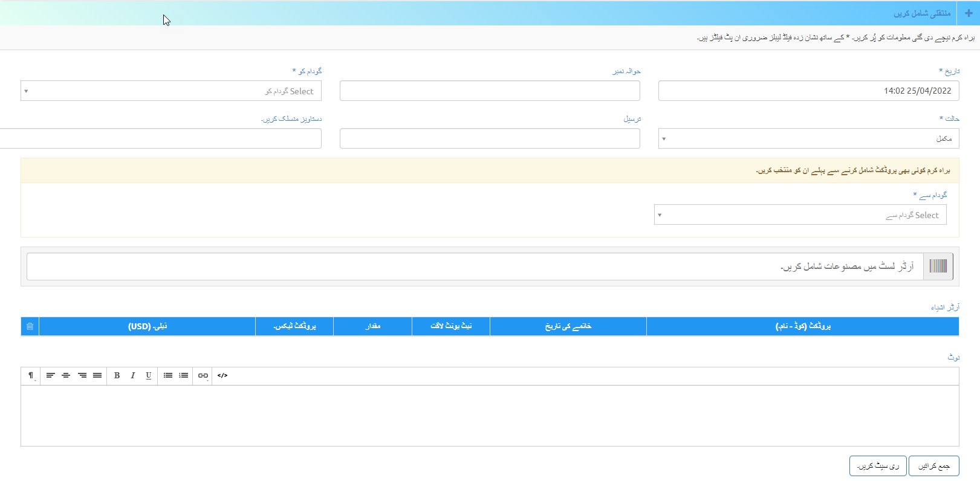Toggle bold formatting in note editor
Image resolution: width=980 pixels, height=481 pixels.
pyautogui.click(x=117, y=376)
